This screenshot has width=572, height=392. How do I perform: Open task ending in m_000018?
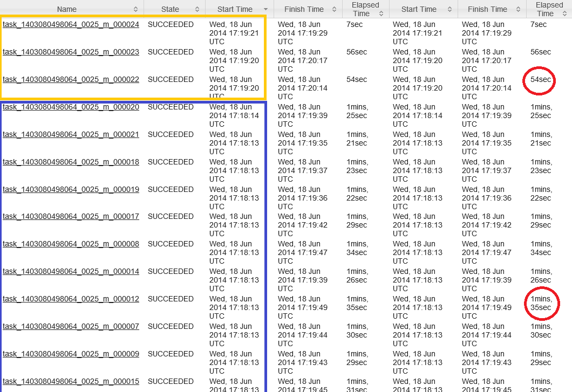pyautogui.click(x=71, y=162)
